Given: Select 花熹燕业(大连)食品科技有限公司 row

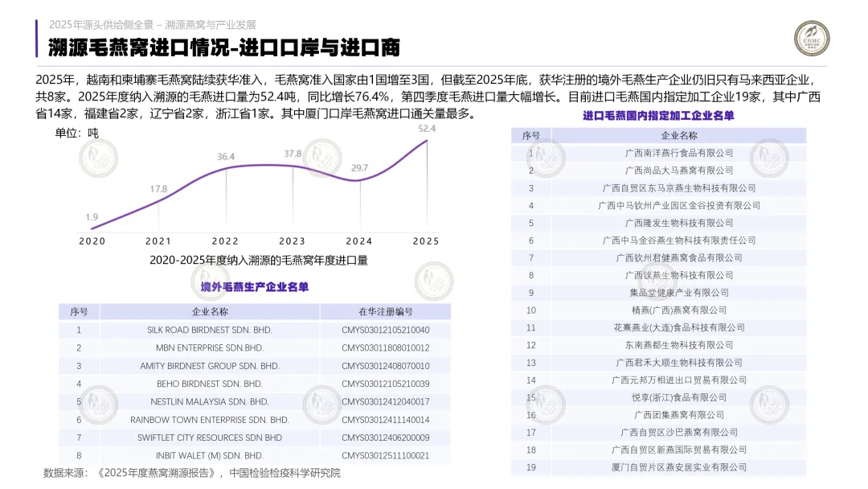Looking at the screenshot, I should click(x=659, y=328).
